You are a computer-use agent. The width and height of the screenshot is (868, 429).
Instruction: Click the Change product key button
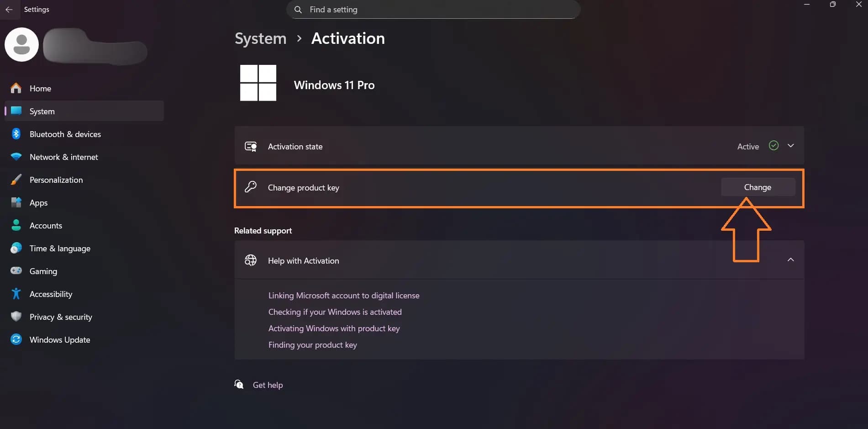[758, 187]
